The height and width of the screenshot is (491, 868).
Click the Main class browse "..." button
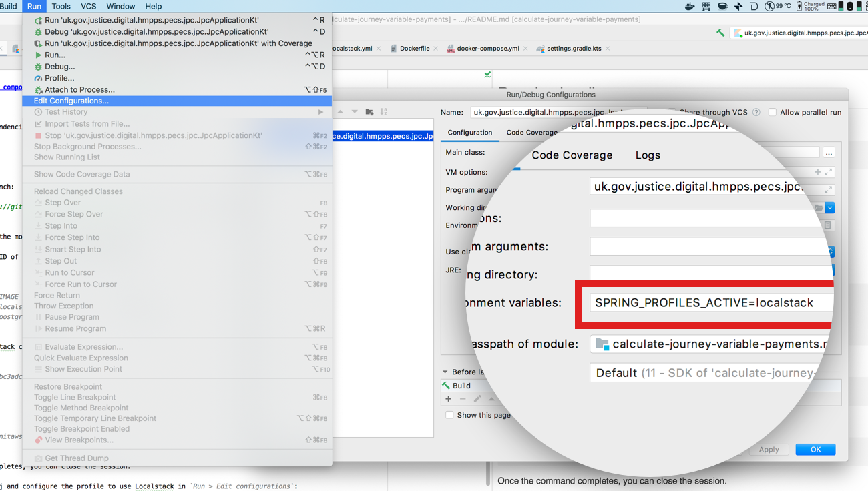tap(829, 153)
